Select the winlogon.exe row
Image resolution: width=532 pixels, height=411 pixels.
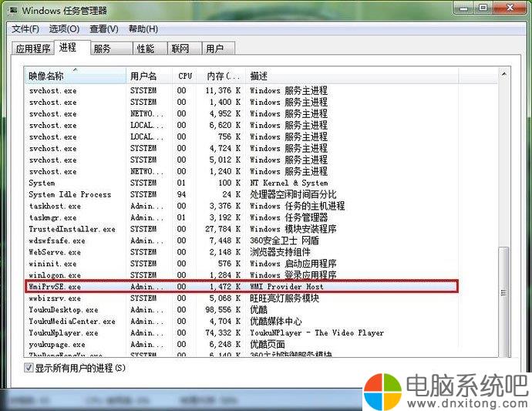[241, 275]
